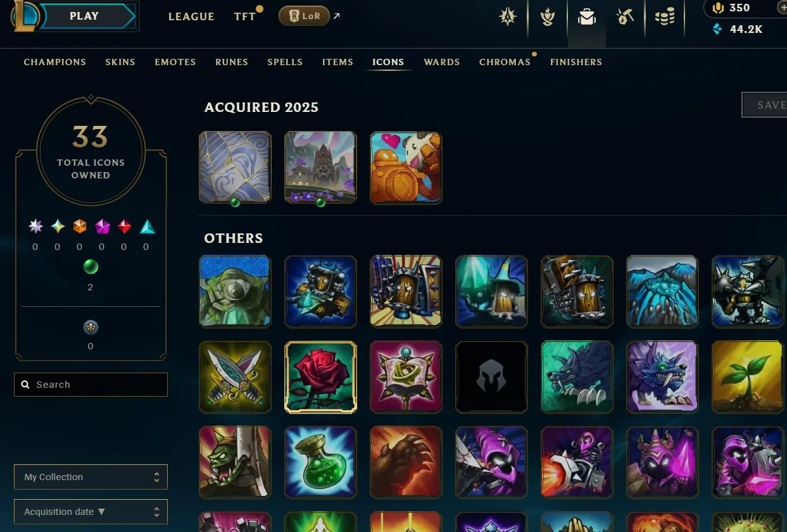Select the green potion summoner icon
Image resolution: width=787 pixels, height=532 pixels.
click(320, 462)
